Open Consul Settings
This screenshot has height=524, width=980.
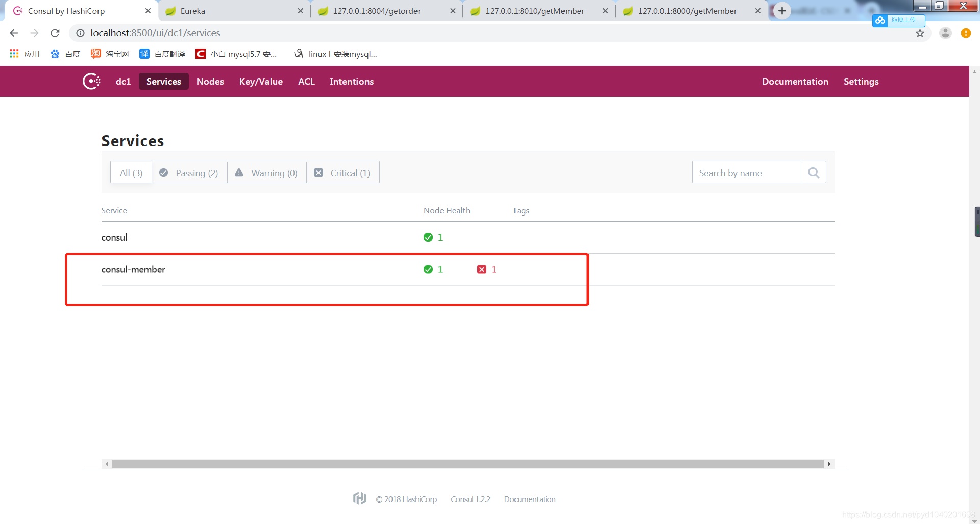(861, 82)
